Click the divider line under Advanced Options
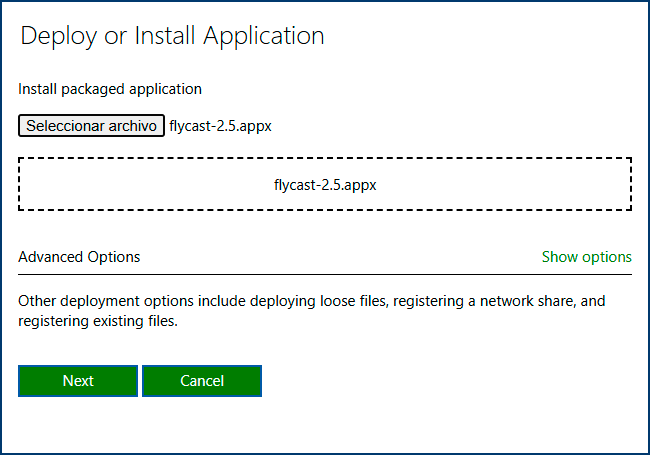 [325, 274]
